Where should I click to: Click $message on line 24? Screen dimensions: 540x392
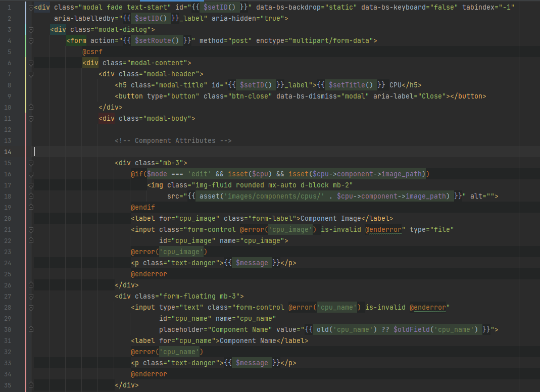[252, 263]
